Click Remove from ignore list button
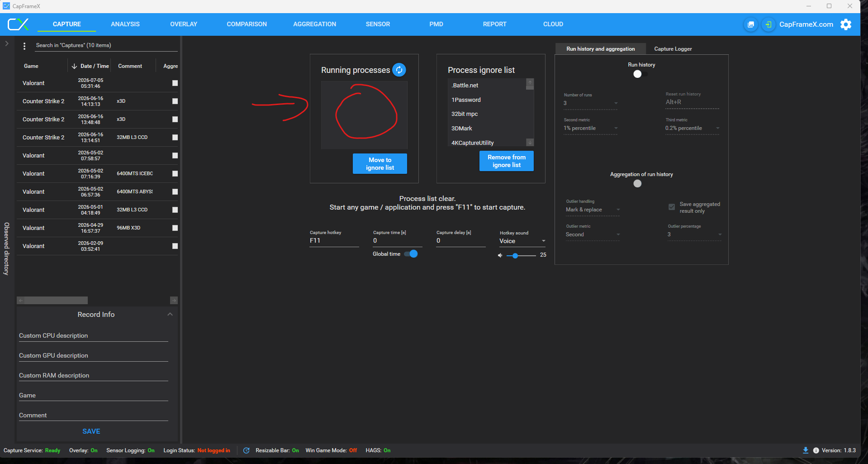Viewport: 868px width, 464px height. [507, 161]
